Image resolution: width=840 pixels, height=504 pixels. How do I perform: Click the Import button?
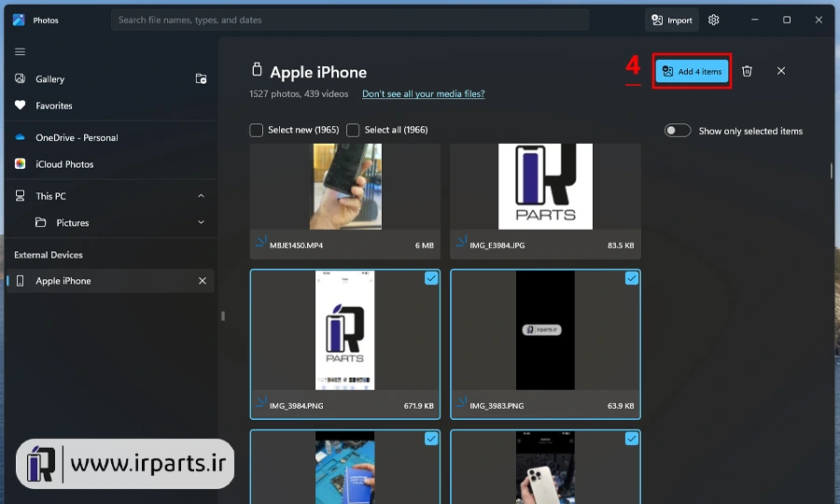click(672, 20)
